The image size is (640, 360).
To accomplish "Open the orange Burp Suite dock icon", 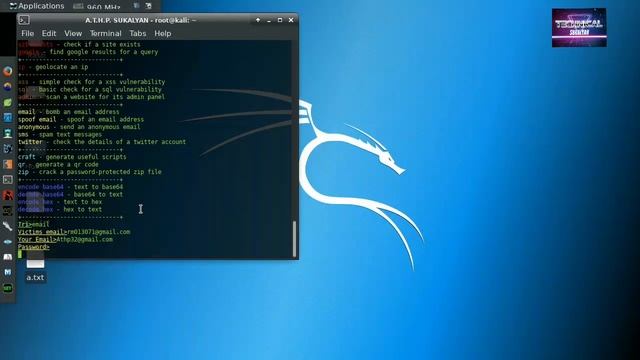I will coord(7,164).
